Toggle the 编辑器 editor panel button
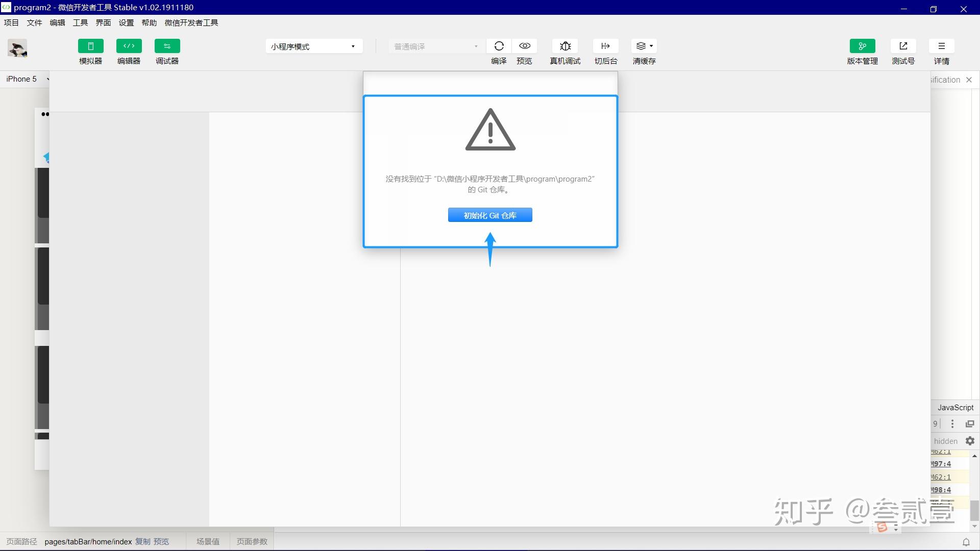This screenshot has height=551, width=980. tap(129, 46)
